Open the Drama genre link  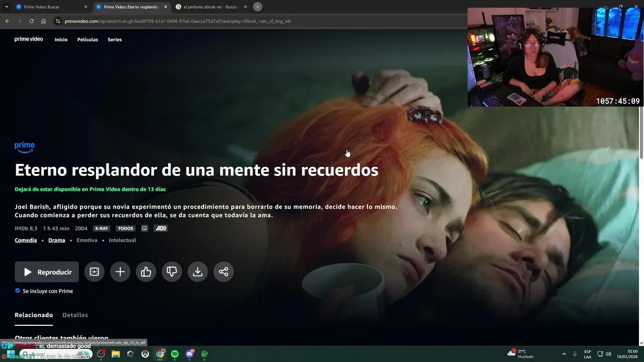57,240
